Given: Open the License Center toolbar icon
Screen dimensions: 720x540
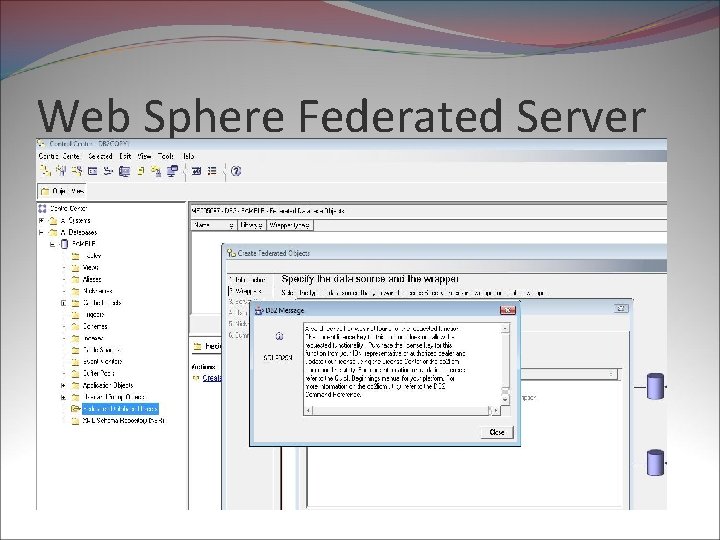Looking at the screenshot, I should pyautogui.click(x=156, y=171).
